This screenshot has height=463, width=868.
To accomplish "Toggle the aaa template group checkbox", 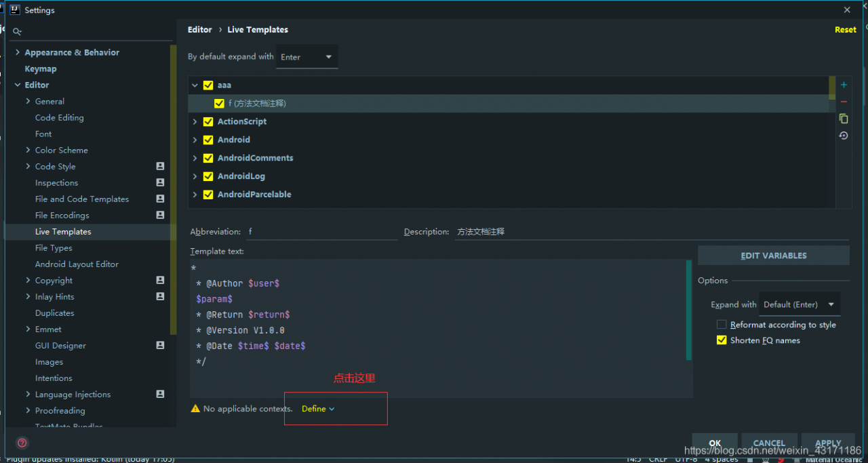I will [208, 85].
